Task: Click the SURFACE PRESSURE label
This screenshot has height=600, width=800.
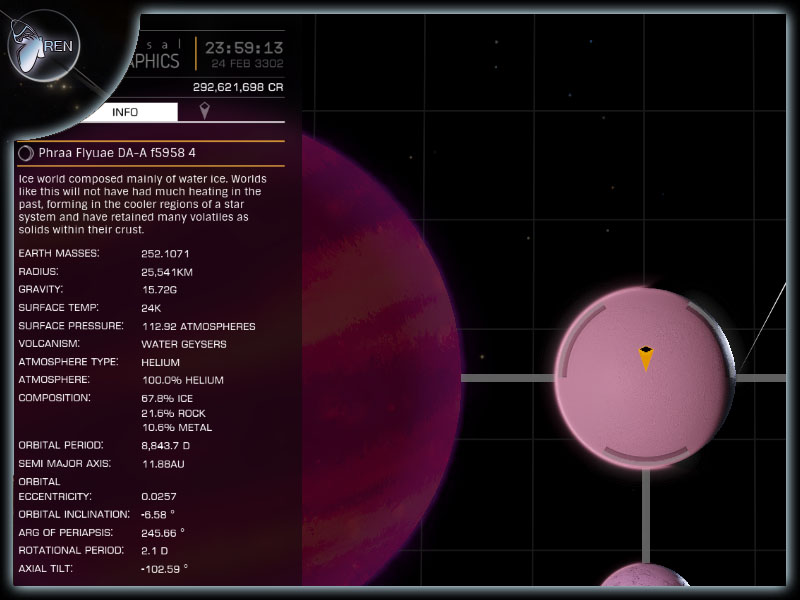Action: click(x=71, y=326)
